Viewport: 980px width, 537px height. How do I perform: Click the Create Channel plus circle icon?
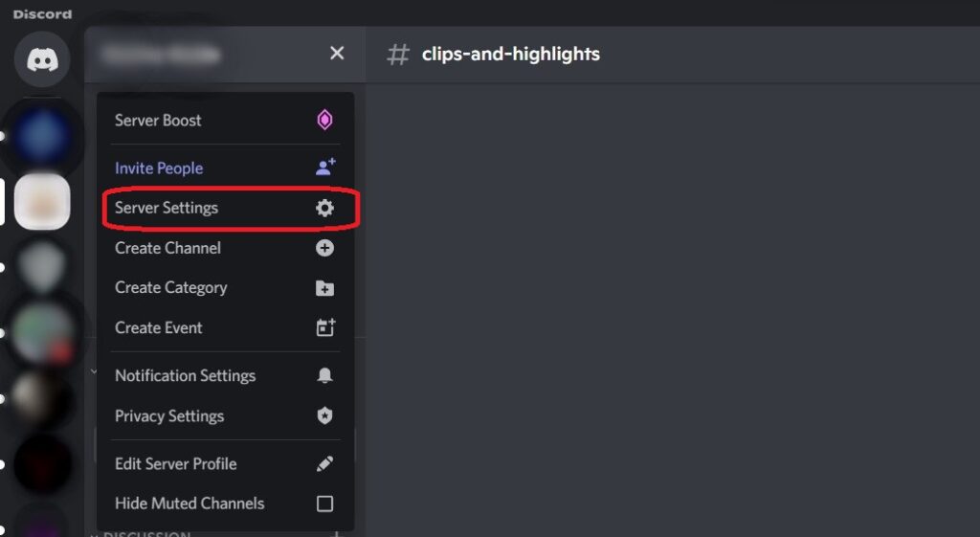[x=324, y=248]
